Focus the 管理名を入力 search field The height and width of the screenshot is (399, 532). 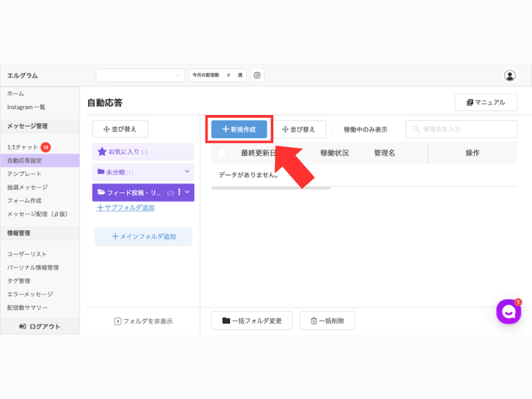tap(462, 129)
